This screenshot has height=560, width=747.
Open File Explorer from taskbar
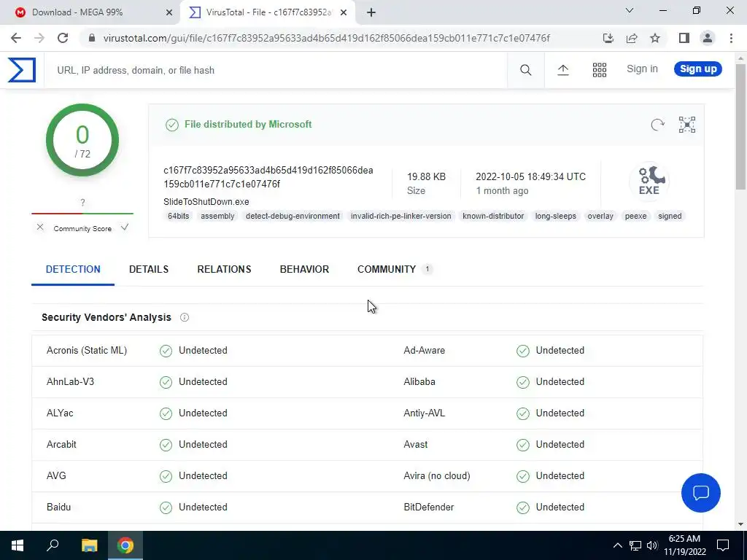pyautogui.click(x=89, y=545)
